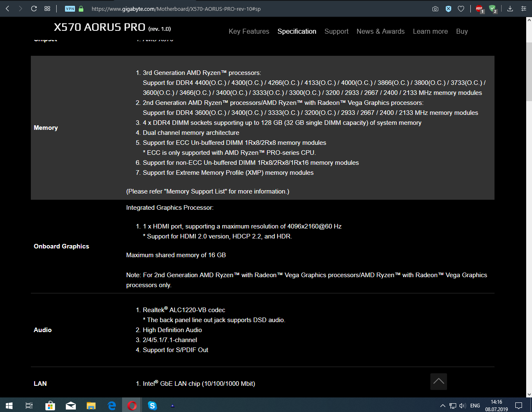Click the Memory Support List note
Screen dimensions: 532x412
207,191
